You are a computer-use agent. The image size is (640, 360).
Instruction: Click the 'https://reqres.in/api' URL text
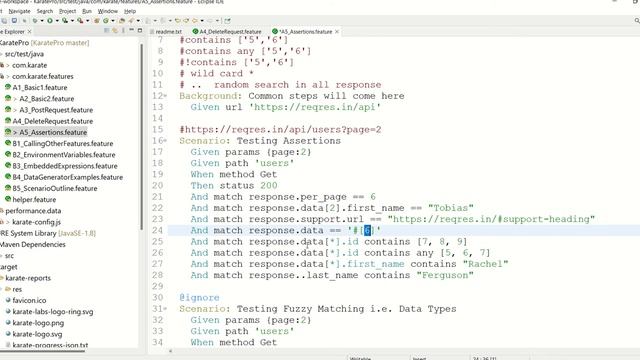(315, 107)
